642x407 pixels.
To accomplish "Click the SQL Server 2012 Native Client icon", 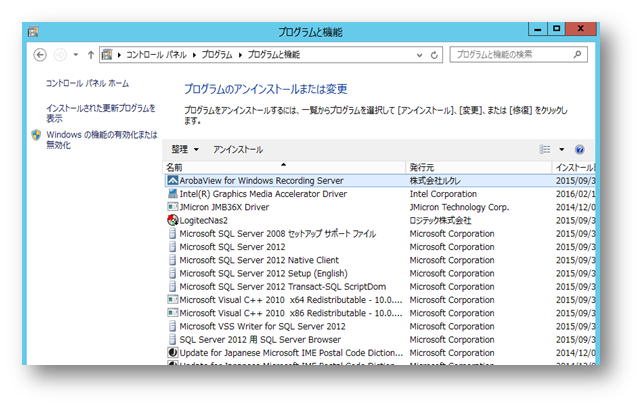I will 173,260.
